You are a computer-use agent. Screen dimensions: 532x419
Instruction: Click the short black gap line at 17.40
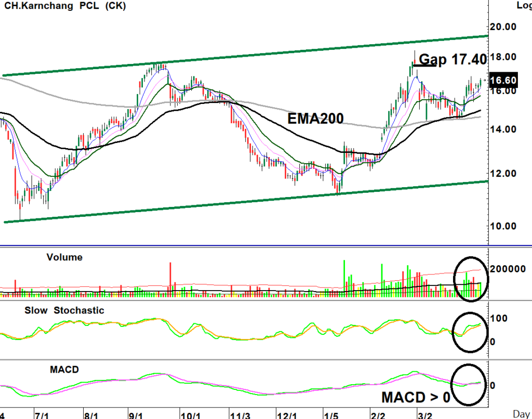click(x=424, y=66)
